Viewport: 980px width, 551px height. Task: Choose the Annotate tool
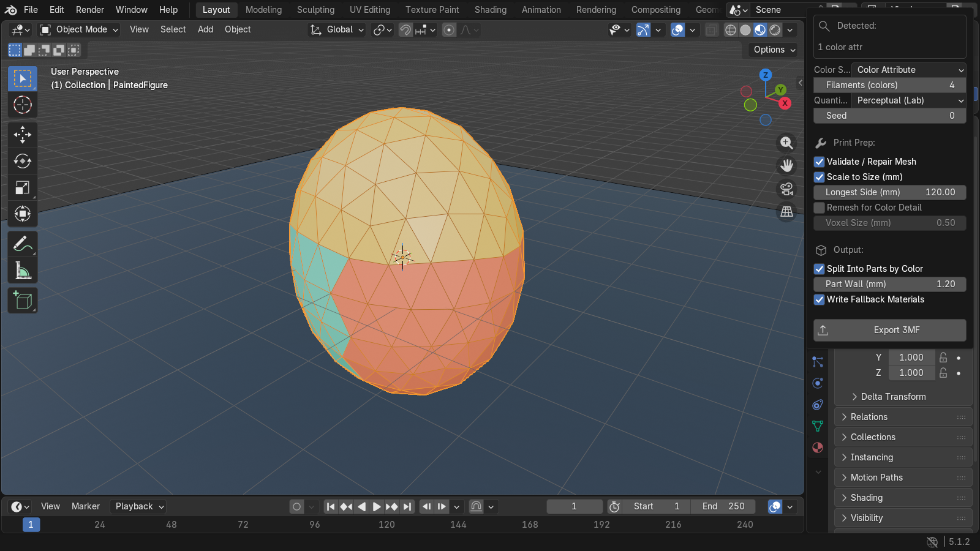[x=23, y=244]
